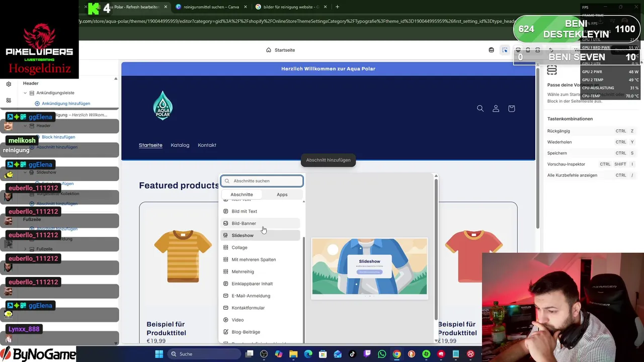Collapse Slideshow section in sidebar
This screenshot has width=644, height=362.
click(25, 172)
